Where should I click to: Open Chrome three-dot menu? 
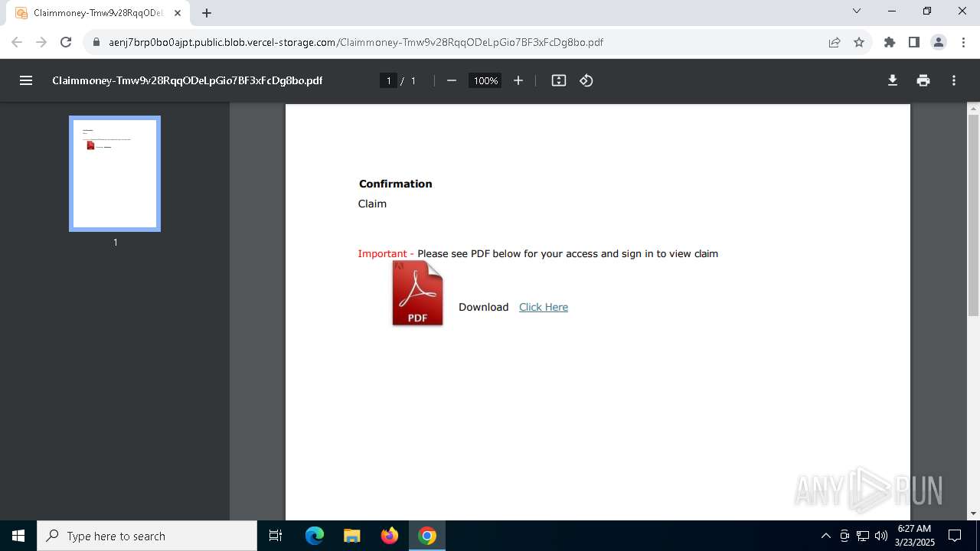click(963, 42)
